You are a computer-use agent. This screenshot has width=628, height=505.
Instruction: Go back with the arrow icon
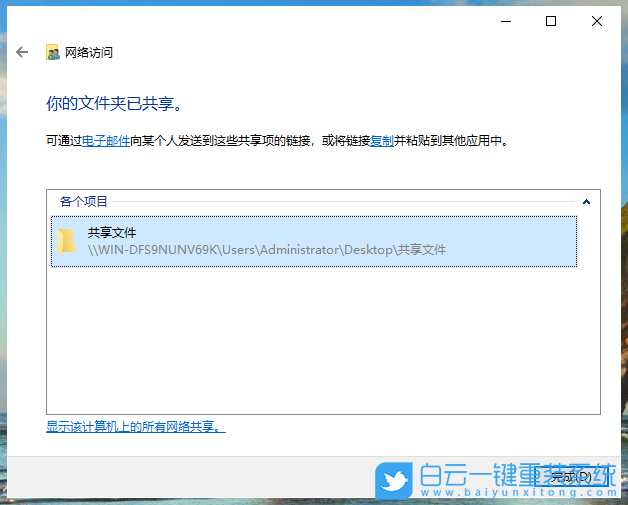coord(22,52)
